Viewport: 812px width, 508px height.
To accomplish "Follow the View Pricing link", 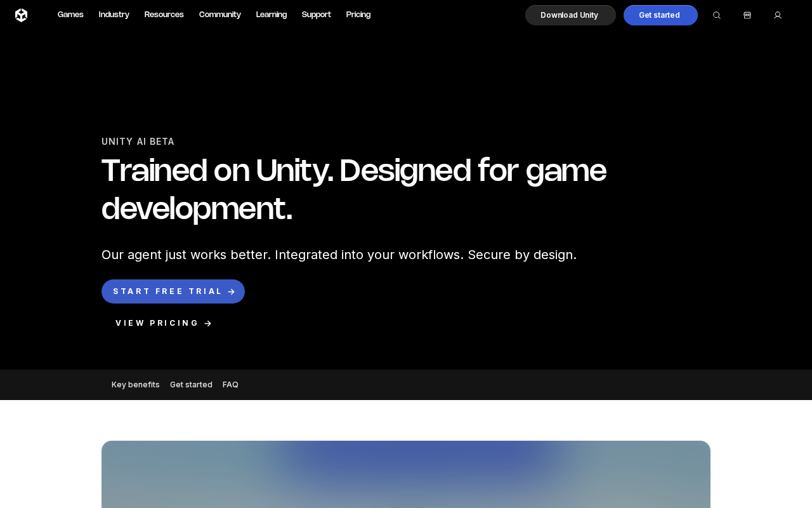I will pos(164,323).
